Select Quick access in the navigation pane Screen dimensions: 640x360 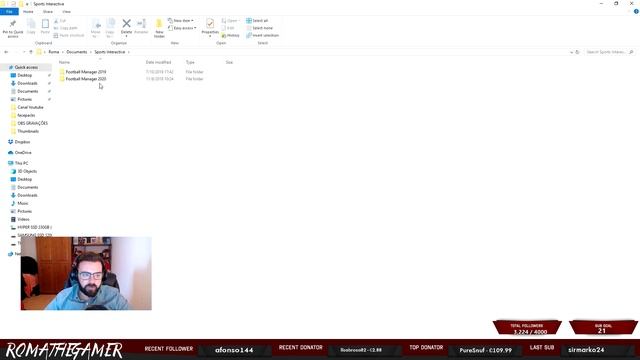pyautogui.click(x=26, y=67)
